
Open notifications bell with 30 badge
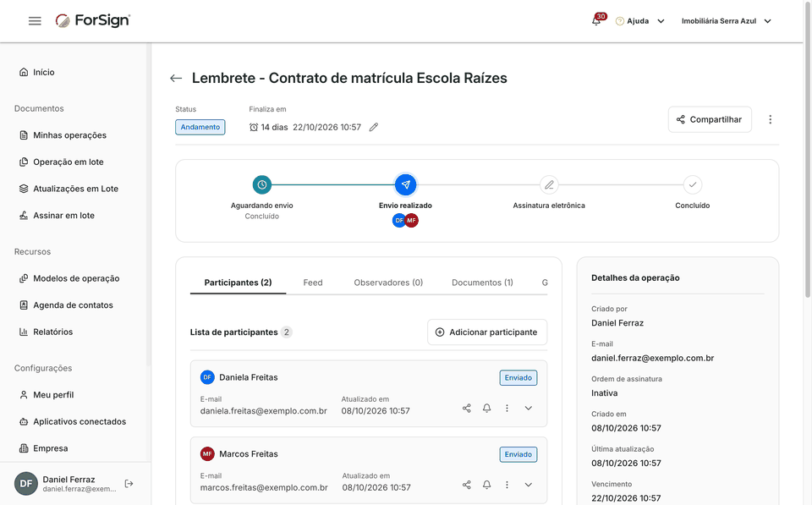click(x=596, y=20)
